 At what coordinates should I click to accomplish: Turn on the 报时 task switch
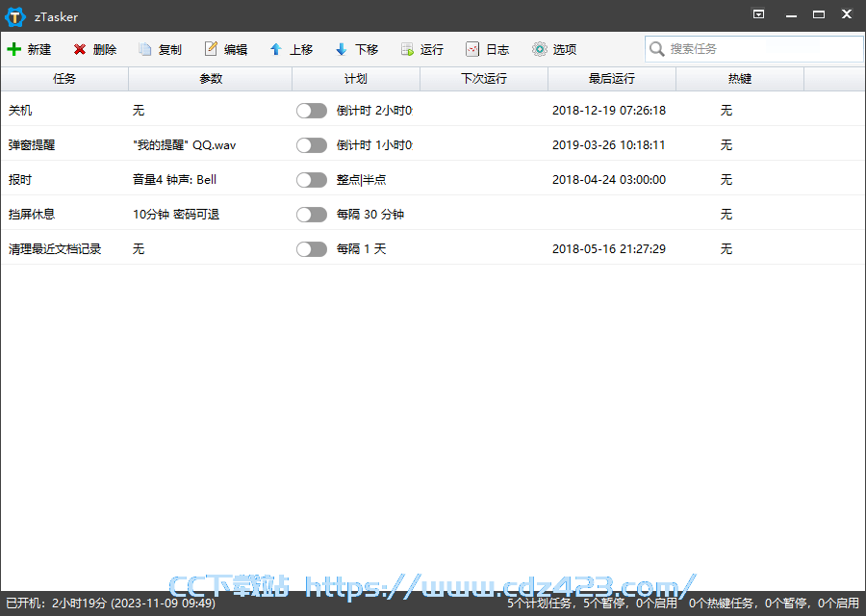(x=312, y=180)
